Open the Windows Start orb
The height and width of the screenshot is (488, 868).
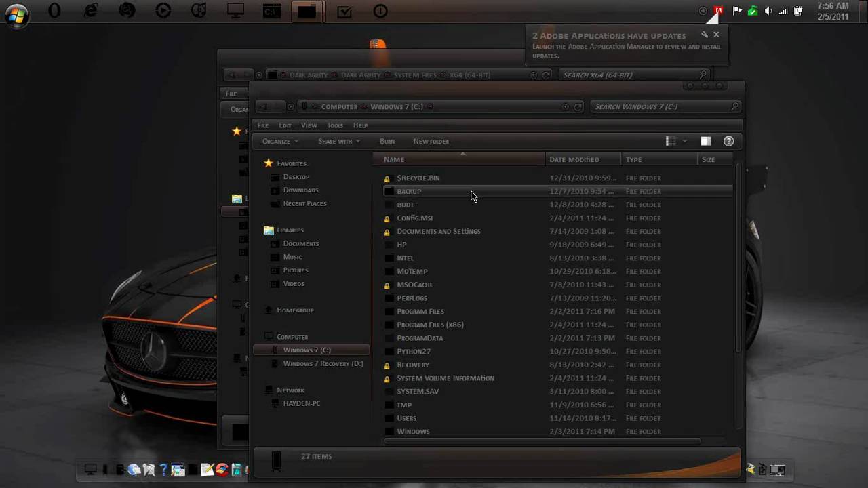pyautogui.click(x=16, y=14)
